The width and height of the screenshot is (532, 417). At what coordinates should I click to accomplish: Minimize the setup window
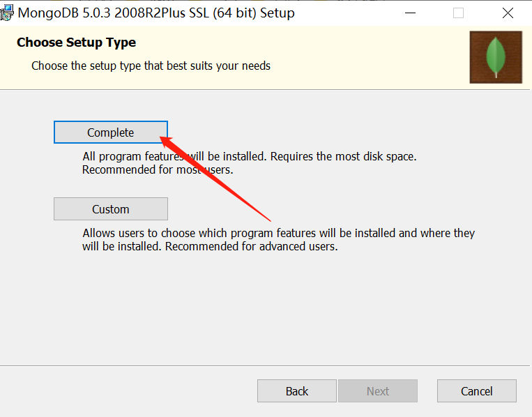[x=410, y=13]
